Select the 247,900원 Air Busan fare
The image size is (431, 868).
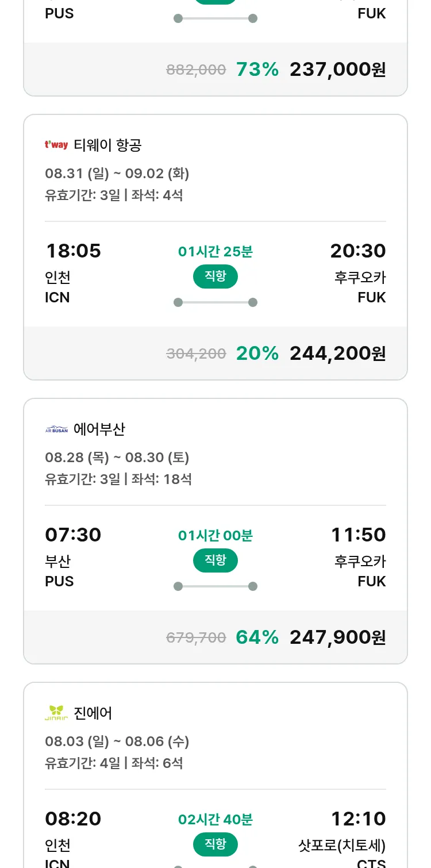[x=337, y=637]
